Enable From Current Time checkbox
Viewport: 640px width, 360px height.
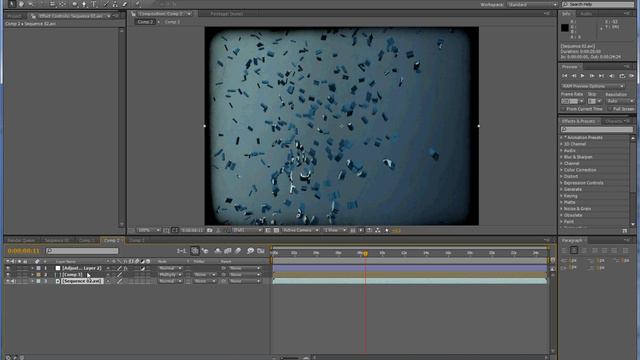click(563, 109)
